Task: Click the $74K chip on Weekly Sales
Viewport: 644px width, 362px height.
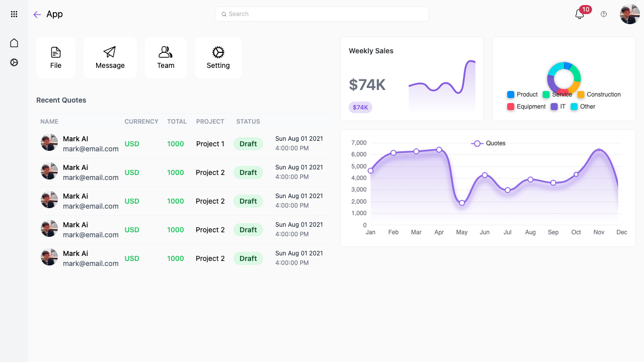Action: (360, 107)
